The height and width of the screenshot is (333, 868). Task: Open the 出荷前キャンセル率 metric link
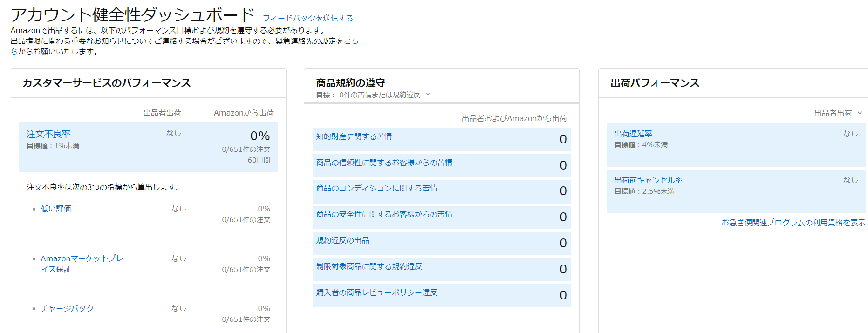648,180
